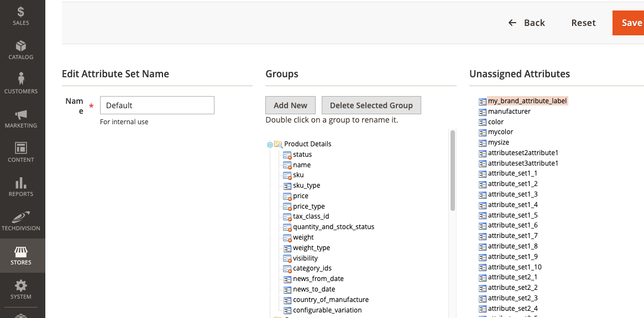644x318 pixels.
Task: Select the Product Details folder
Action: click(x=307, y=144)
